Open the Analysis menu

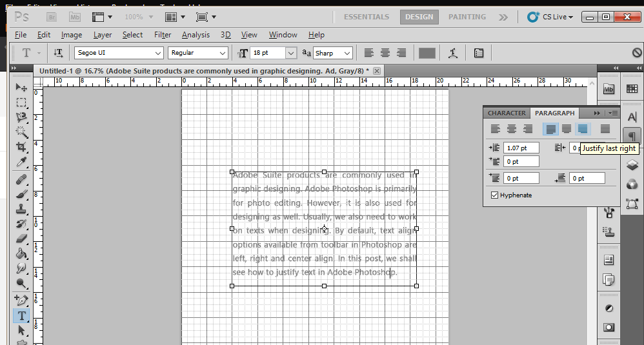[196, 35]
